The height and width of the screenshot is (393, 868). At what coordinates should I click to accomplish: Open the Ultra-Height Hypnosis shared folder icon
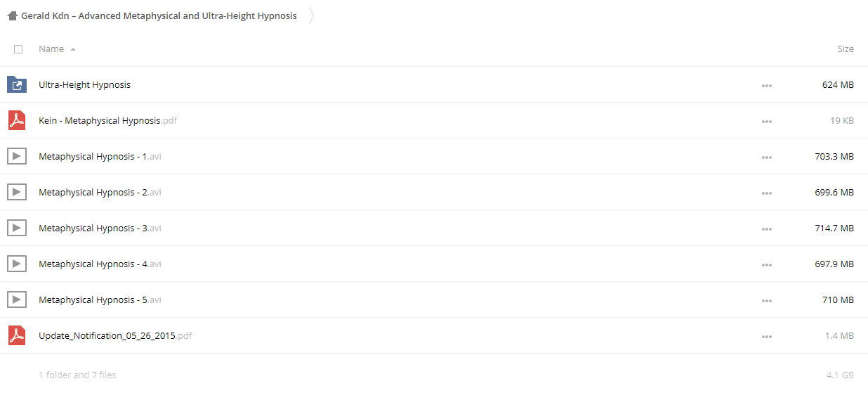tap(17, 85)
